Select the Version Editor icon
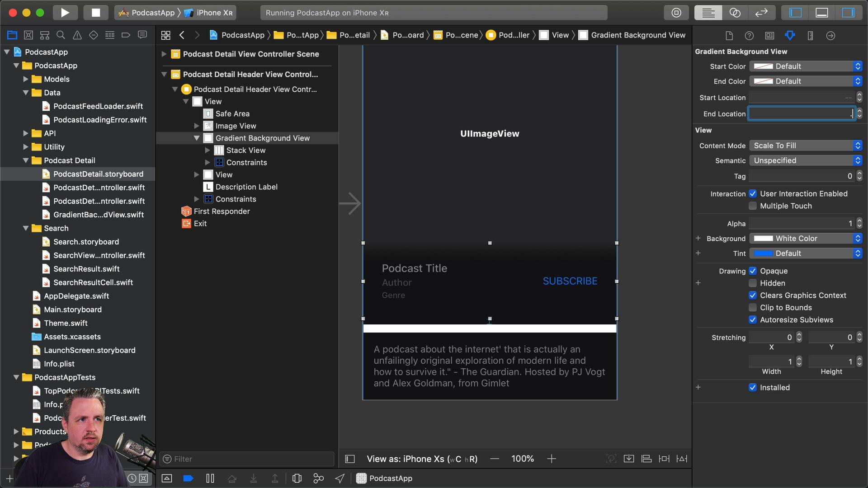868x488 pixels. 762,13
